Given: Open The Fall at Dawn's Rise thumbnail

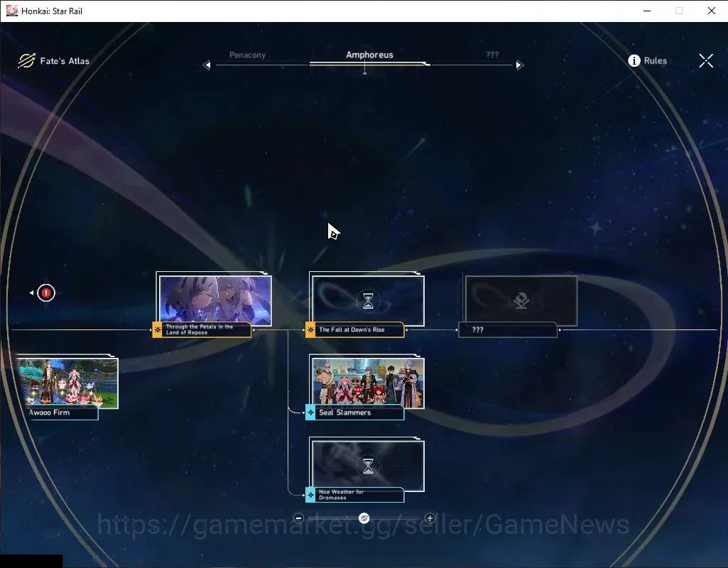Looking at the screenshot, I should pos(368,300).
